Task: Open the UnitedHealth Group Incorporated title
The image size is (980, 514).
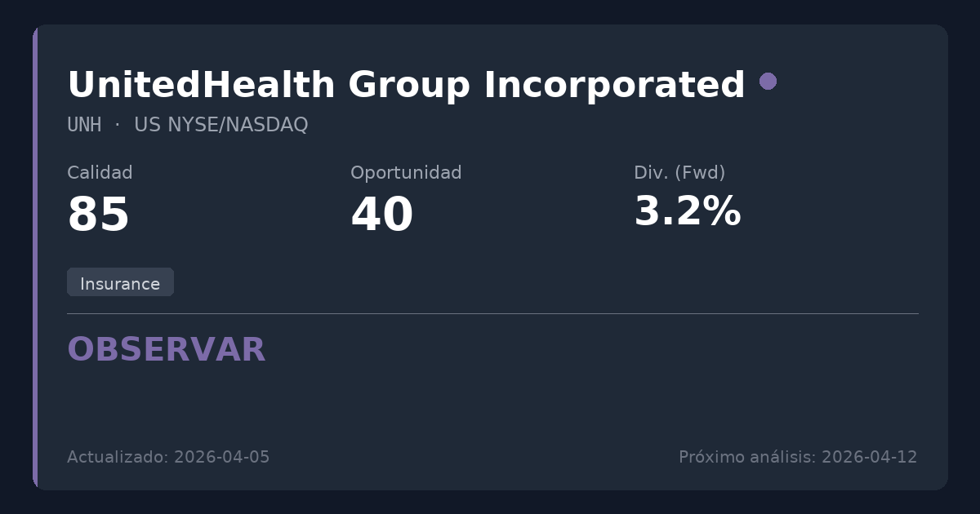Action: [406, 85]
